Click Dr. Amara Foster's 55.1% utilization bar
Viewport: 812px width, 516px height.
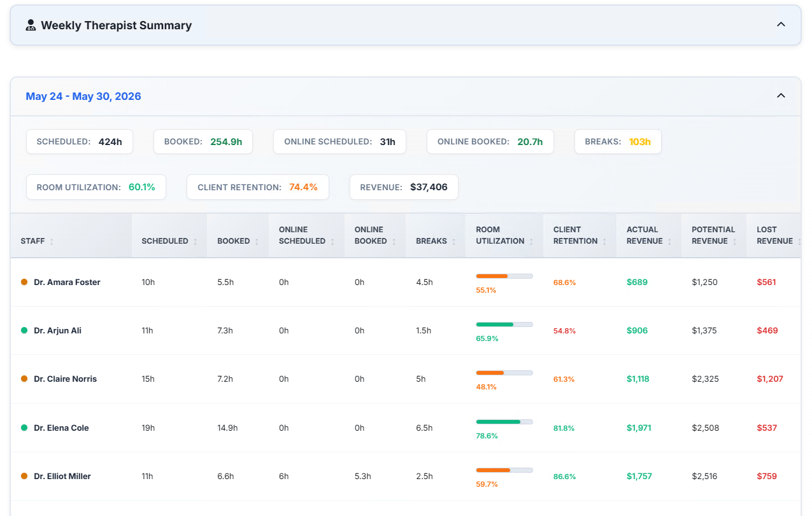click(x=504, y=276)
